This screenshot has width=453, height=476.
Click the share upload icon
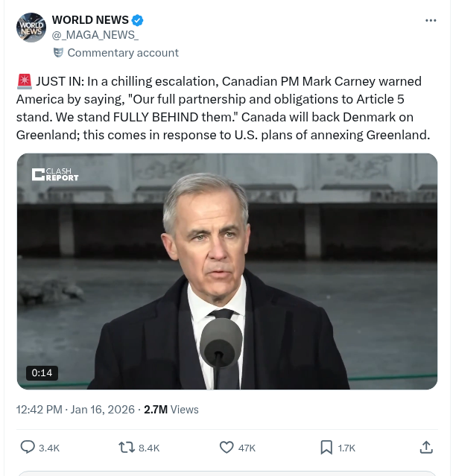click(426, 448)
